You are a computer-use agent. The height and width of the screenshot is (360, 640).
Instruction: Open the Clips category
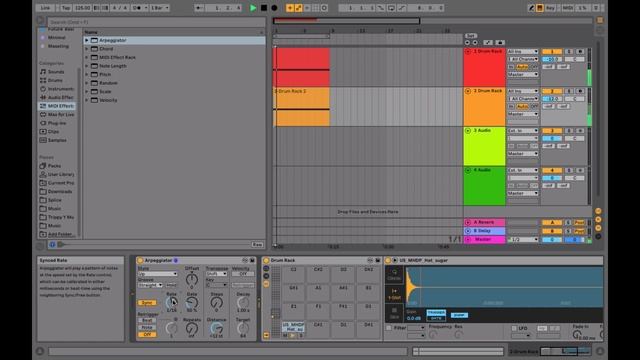50,132
